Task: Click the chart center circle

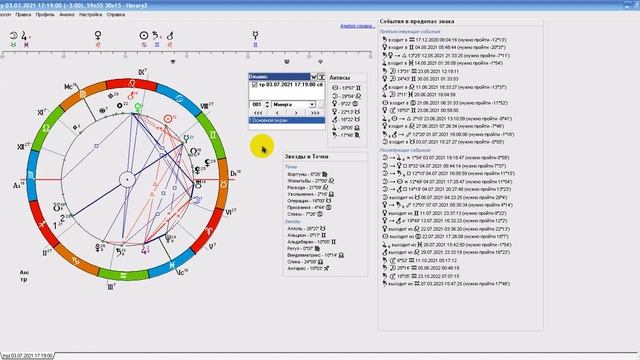Action: [x=127, y=179]
